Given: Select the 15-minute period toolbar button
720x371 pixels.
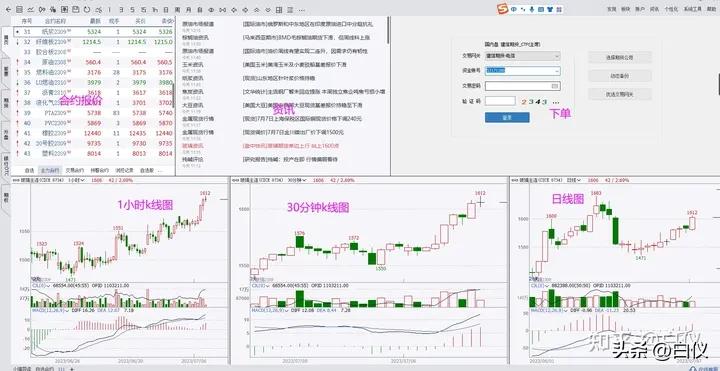Looking at the screenshot, I should click(143, 10).
